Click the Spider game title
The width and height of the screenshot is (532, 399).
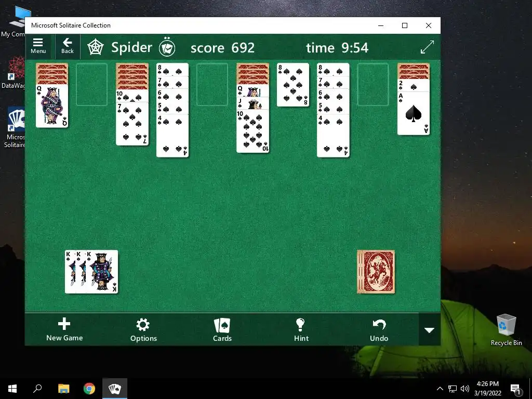[x=131, y=47]
